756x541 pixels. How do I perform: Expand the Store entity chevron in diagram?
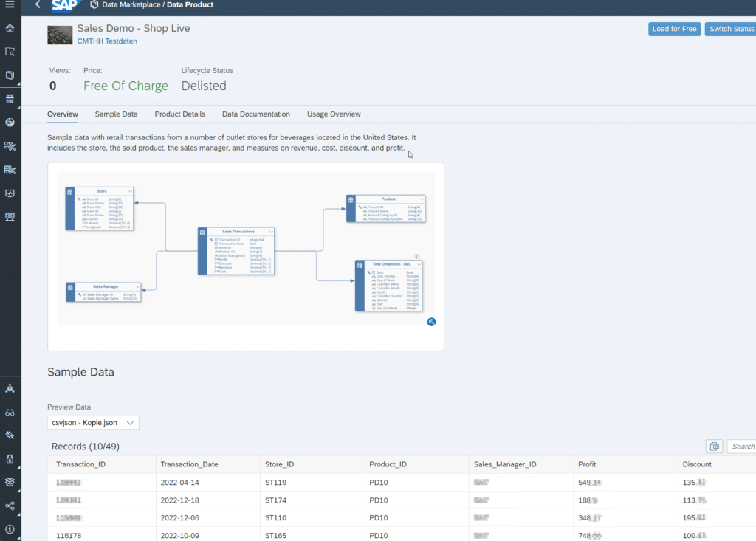click(130, 191)
